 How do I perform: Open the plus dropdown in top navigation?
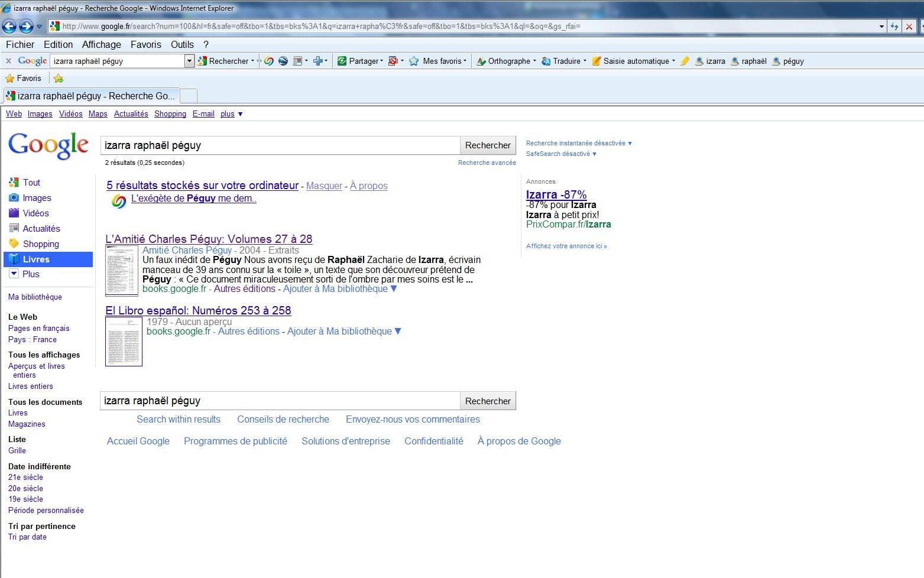click(231, 114)
